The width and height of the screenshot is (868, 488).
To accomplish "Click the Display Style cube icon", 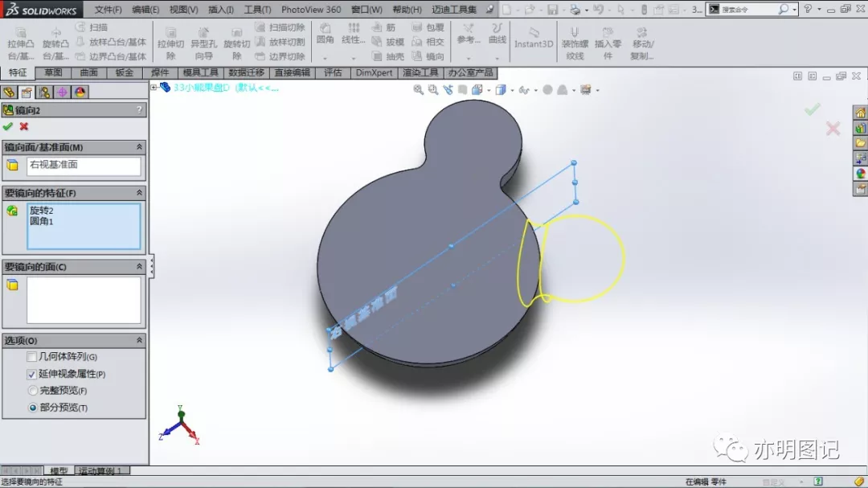I will (501, 90).
